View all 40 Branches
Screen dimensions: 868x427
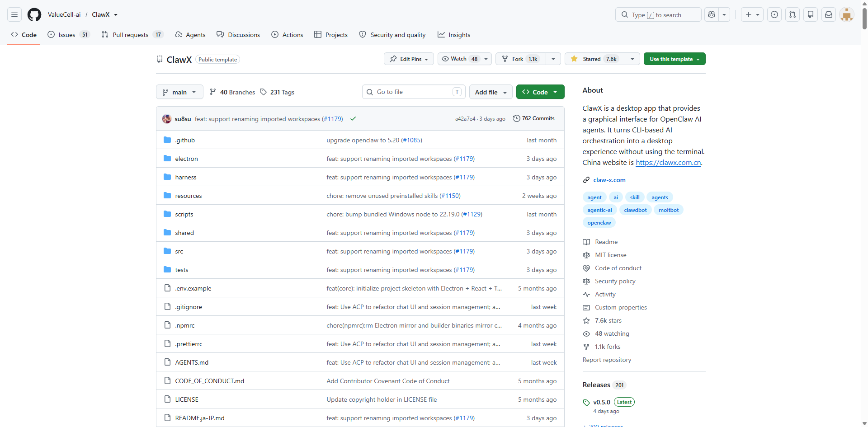tap(232, 92)
